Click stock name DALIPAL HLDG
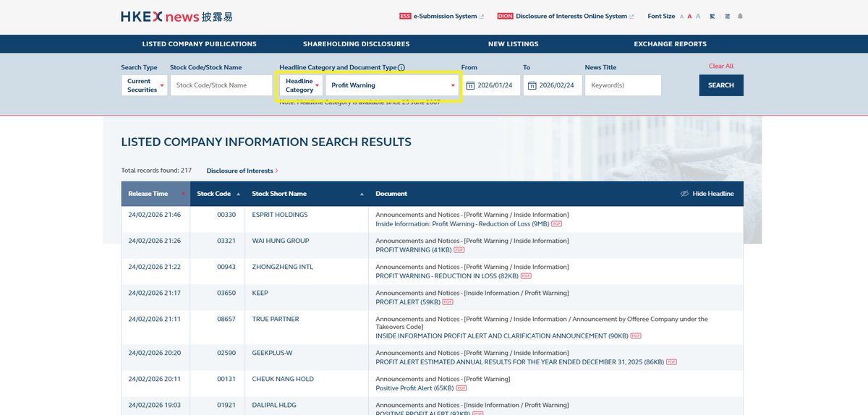 (x=274, y=406)
